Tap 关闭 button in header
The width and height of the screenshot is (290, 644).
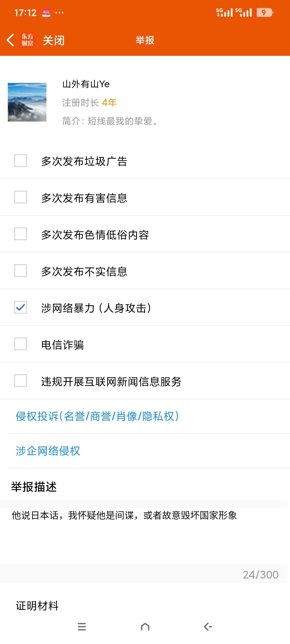pos(54,40)
